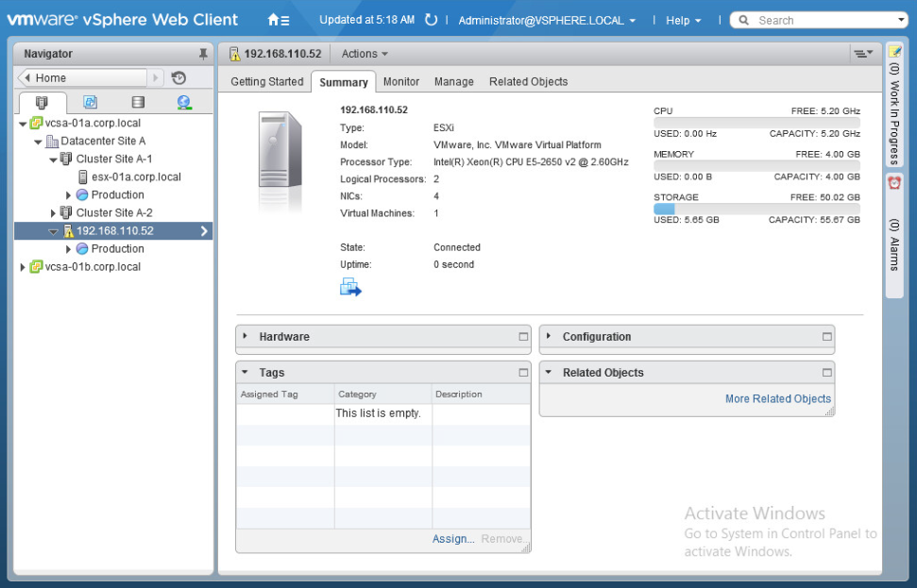Switch to the Monitor tab
This screenshot has width=917, height=588.
tap(401, 82)
